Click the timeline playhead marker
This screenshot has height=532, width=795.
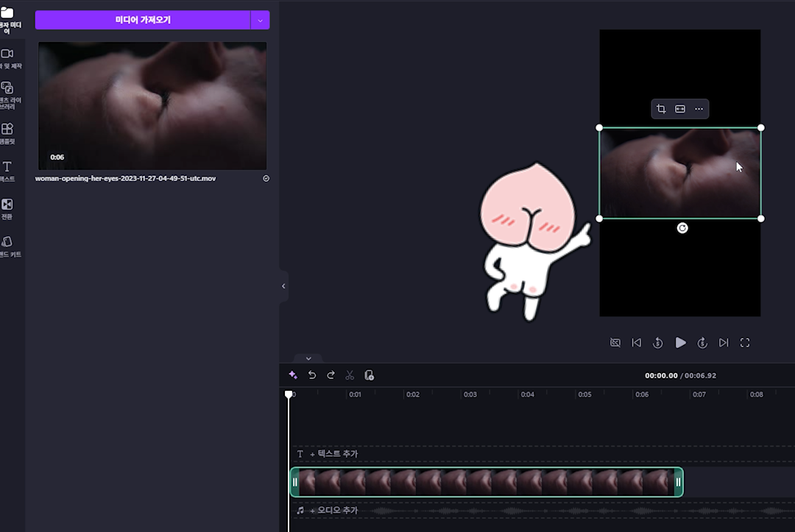coord(289,394)
